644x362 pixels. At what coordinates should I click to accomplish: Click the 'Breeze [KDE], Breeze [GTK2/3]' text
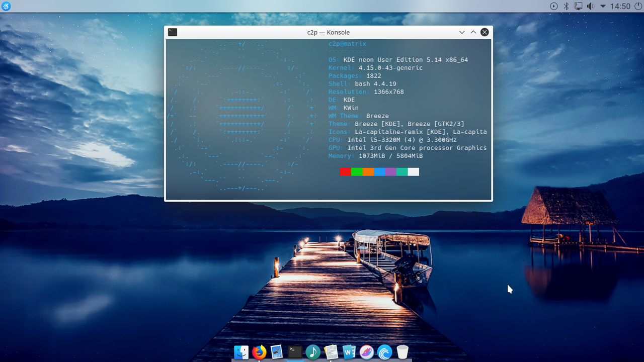pyautogui.click(x=410, y=124)
